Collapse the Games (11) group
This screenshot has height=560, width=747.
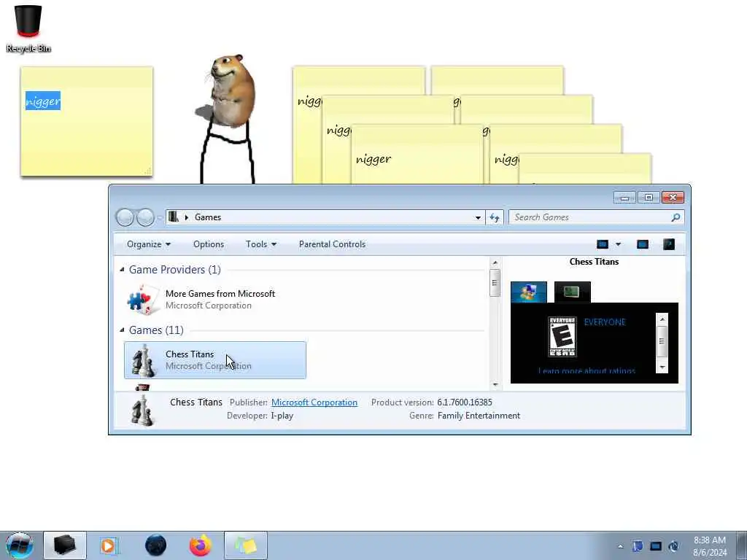tap(122, 330)
